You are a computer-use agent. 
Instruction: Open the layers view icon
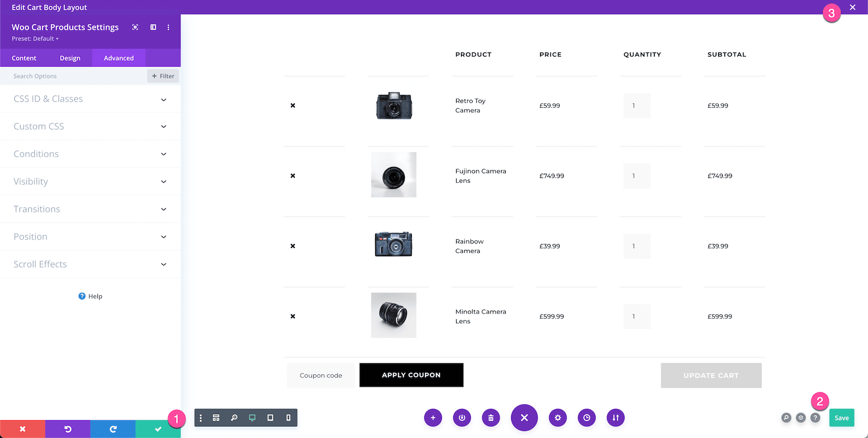point(801,418)
